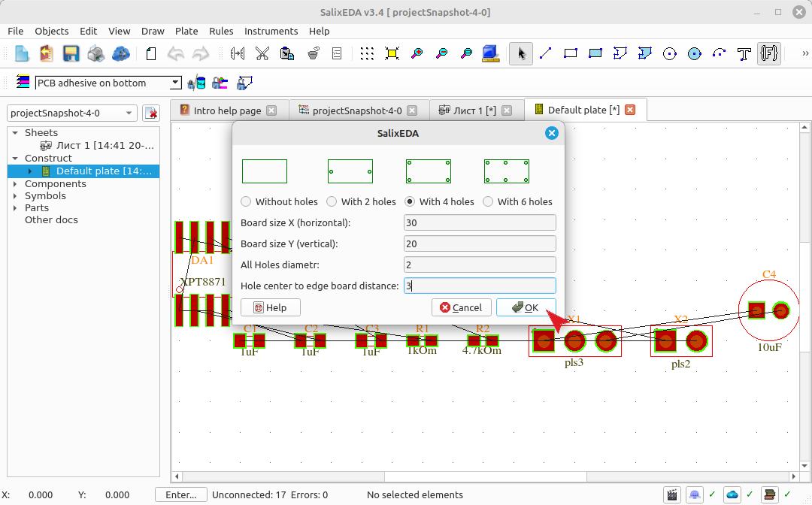812x505 pixels.
Task: Select Лист 1 sheet in project tree
Action: click(97, 145)
